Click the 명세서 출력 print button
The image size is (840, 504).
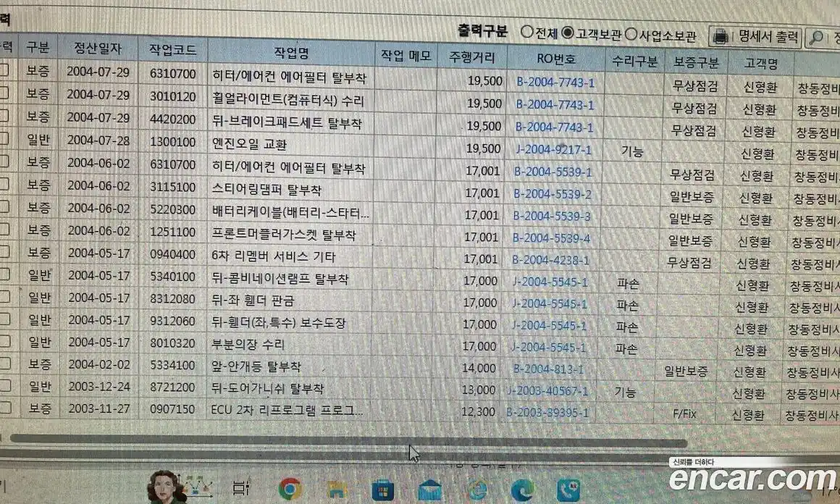point(757,36)
